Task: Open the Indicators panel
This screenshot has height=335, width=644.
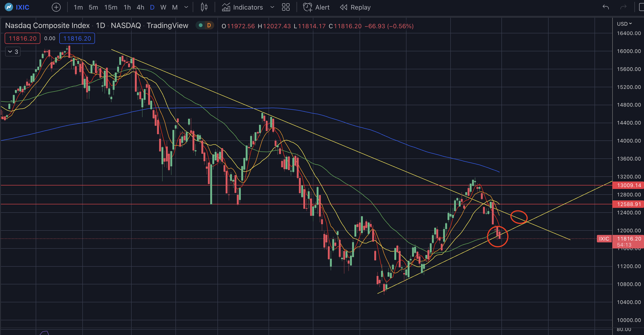Action: click(242, 7)
